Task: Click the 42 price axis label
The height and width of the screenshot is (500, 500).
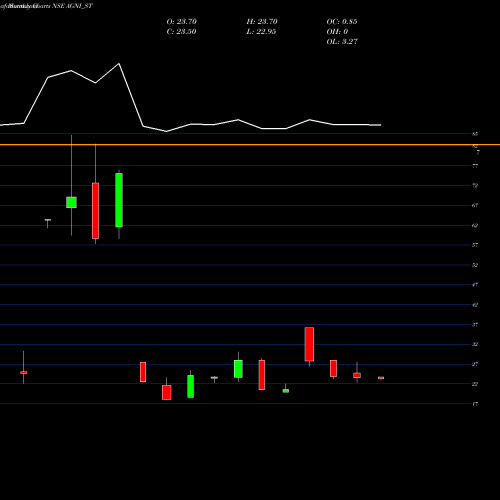Action: pyautogui.click(x=475, y=305)
